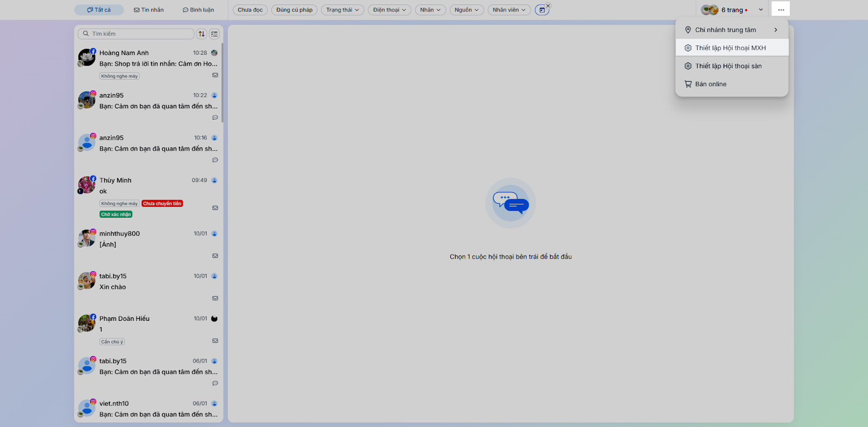Toggle the Chưa đọc unread filter
The height and width of the screenshot is (427, 868).
[x=250, y=10]
